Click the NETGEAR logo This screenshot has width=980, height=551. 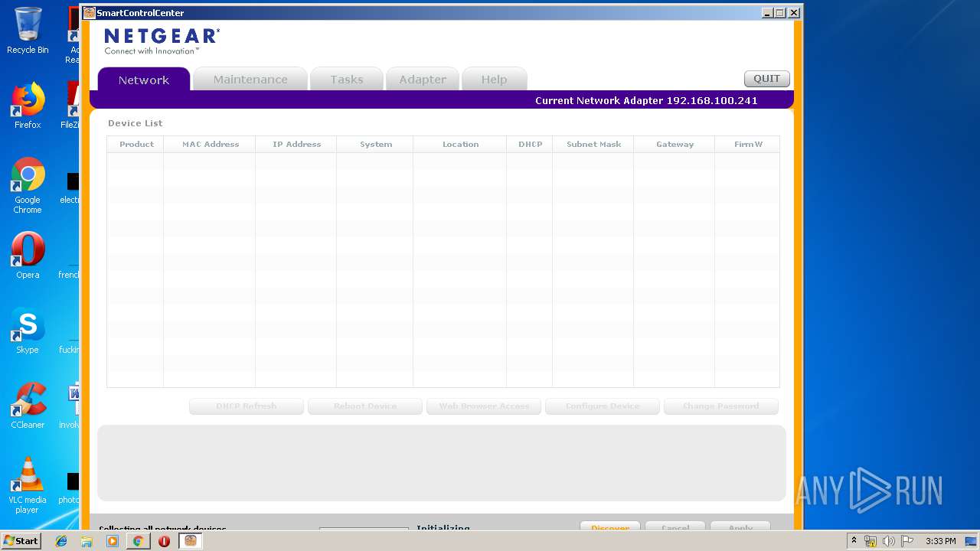(162, 41)
